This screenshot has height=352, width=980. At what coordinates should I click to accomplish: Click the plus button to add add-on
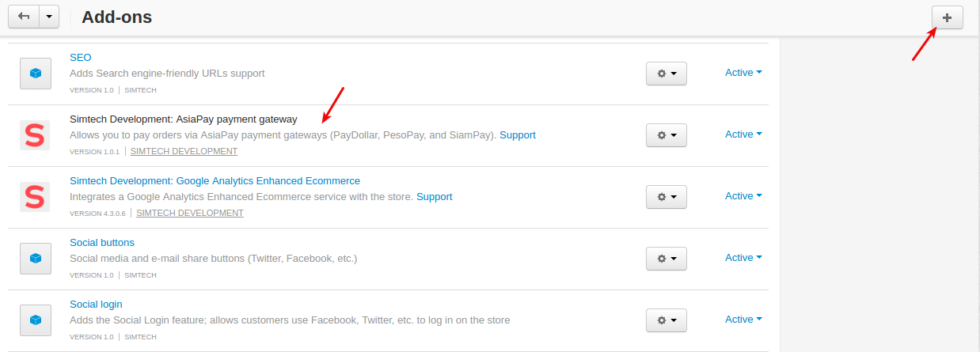coord(947,17)
